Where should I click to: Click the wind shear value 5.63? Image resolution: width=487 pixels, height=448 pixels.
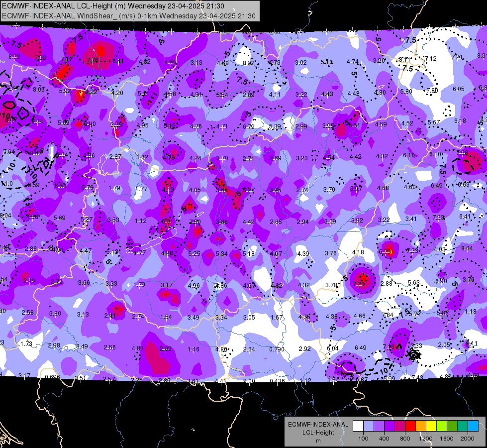tap(414, 283)
